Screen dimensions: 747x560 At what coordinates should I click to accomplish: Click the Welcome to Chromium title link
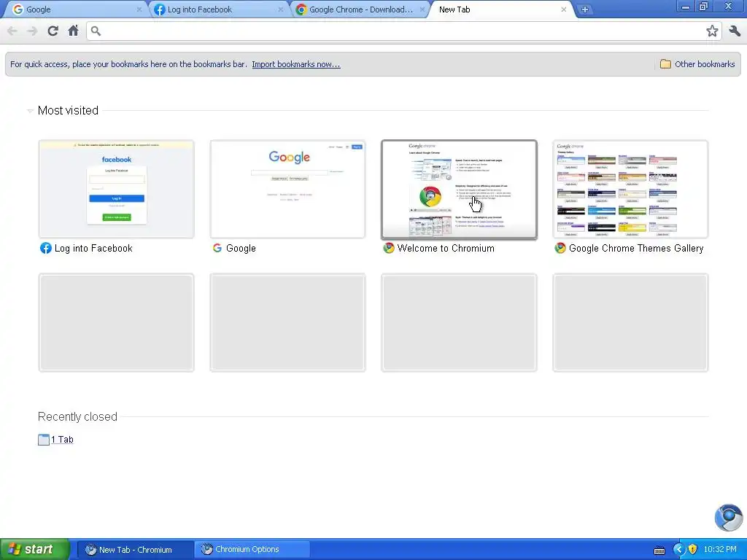point(446,248)
